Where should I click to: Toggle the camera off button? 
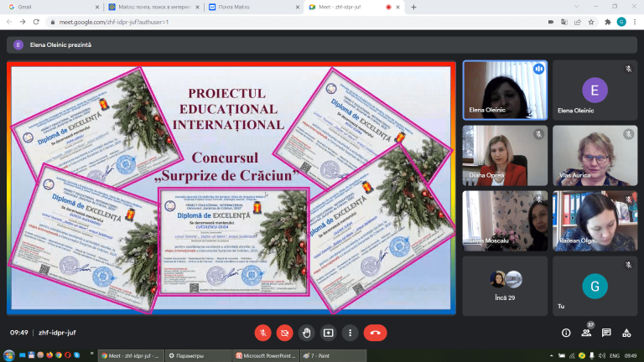[284, 333]
